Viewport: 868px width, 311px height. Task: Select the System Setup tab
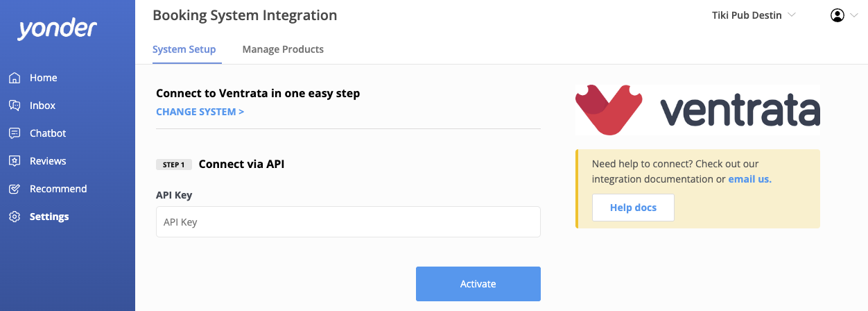(184, 49)
